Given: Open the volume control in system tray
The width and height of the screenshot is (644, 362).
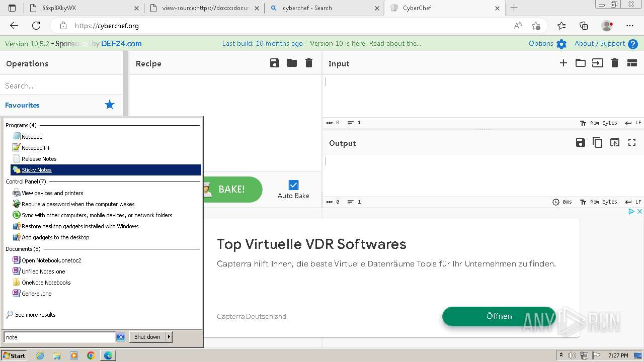Looking at the screenshot, I should coord(572,355).
